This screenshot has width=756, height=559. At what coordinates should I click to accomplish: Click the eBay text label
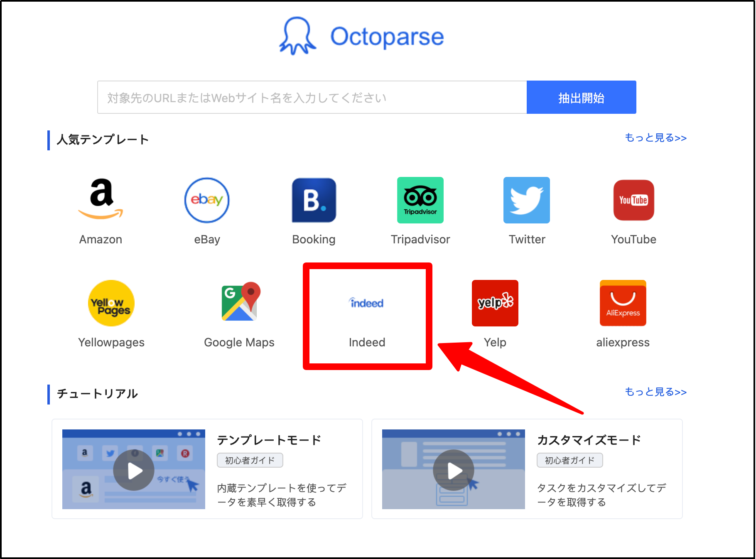tap(207, 240)
